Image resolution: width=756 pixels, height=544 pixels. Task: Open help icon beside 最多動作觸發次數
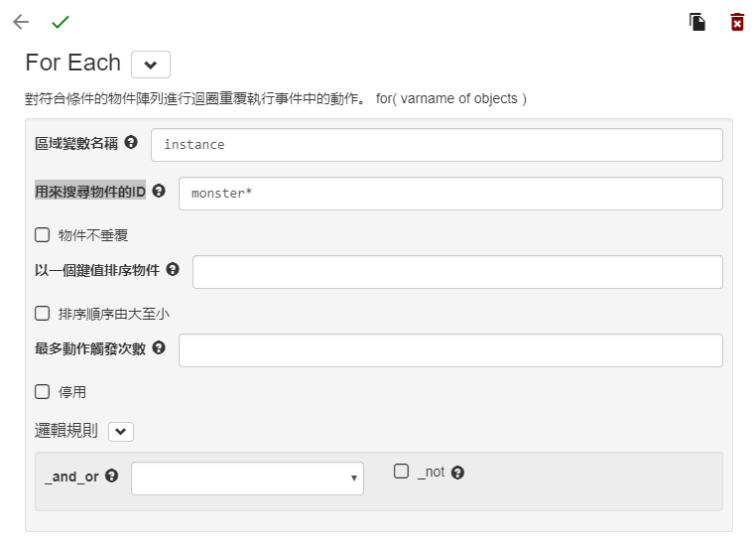pyautogui.click(x=159, y=347)
